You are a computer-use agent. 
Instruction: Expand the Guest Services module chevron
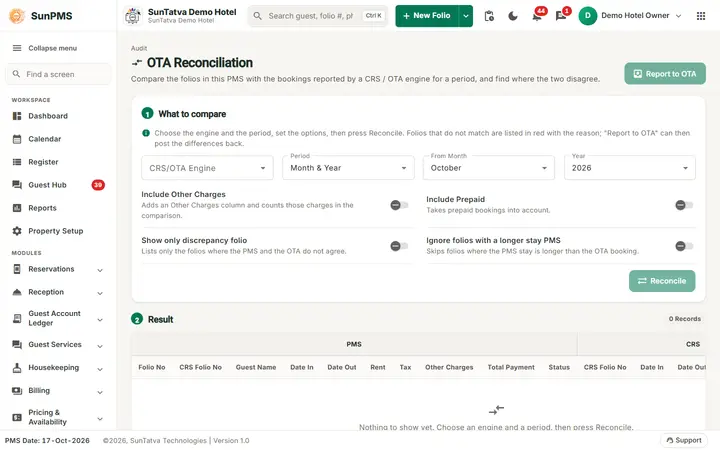(x=100, y=346)
